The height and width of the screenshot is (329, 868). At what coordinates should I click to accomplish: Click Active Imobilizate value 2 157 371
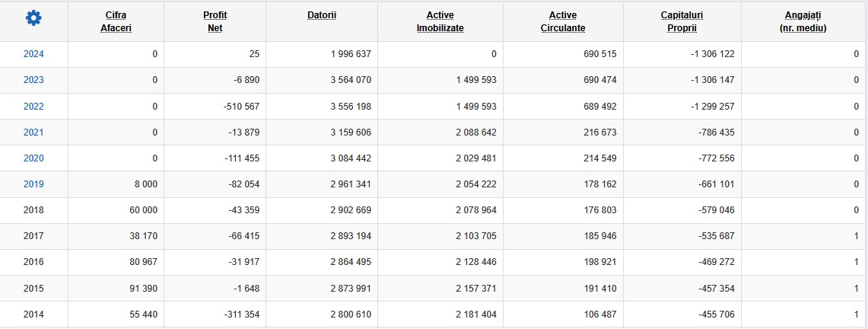click(x=476, y=289)
